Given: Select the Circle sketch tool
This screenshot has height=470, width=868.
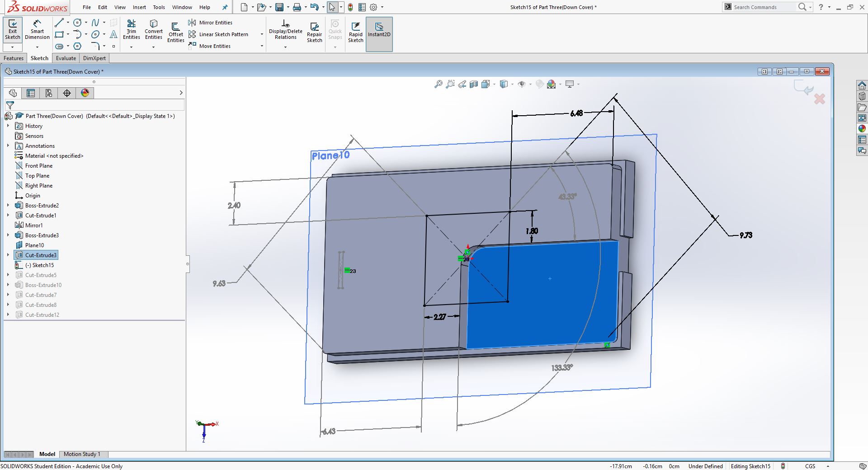Looking at the screenshot, I should tap(77, 23).
